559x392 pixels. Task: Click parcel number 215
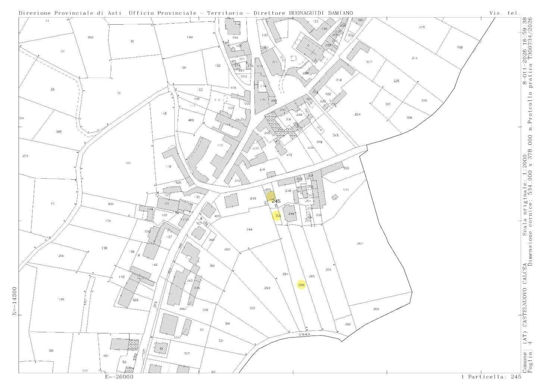(422, 27)
